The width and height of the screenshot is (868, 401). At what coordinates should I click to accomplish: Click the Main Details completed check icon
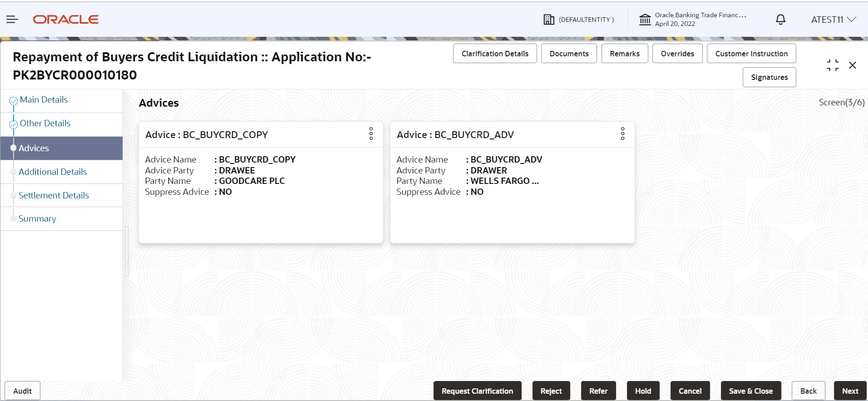(14, 101)
